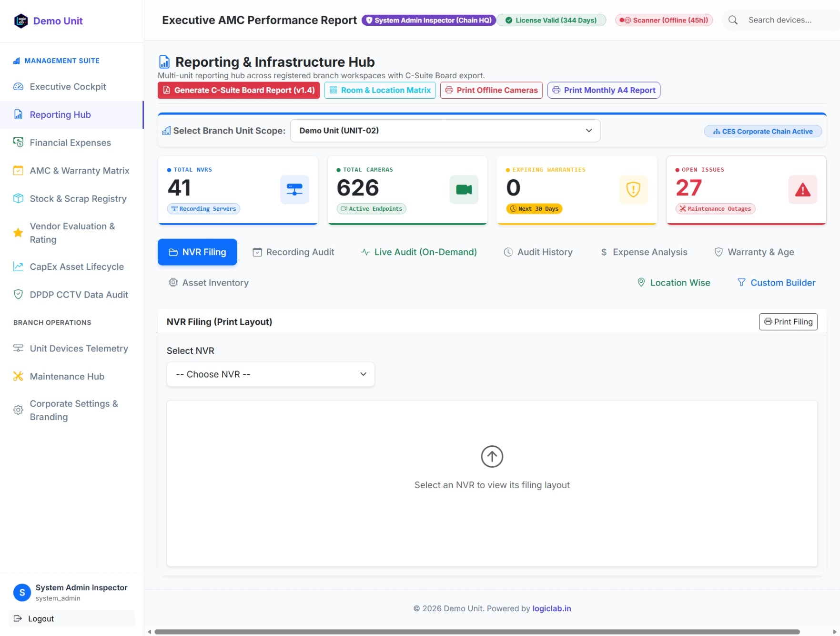Open the Select Branch Unit Scope dropdown

445,131
